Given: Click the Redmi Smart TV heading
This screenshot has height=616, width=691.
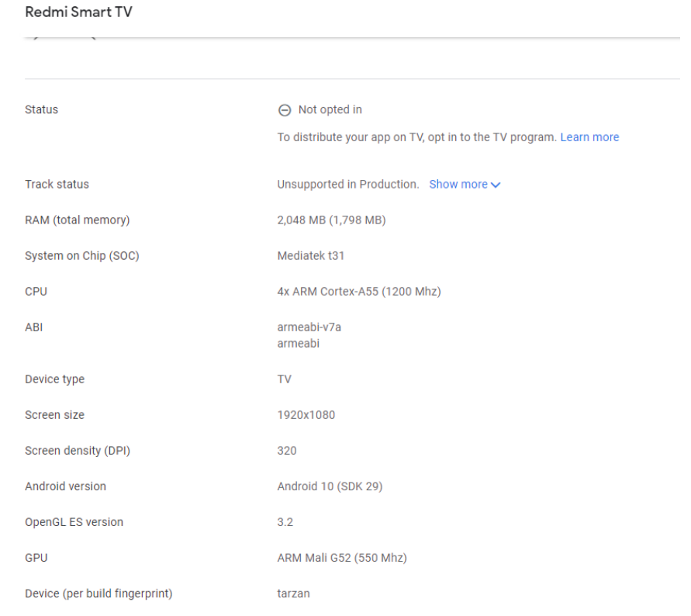Looking at the screenshot, I should coord(79,12).
